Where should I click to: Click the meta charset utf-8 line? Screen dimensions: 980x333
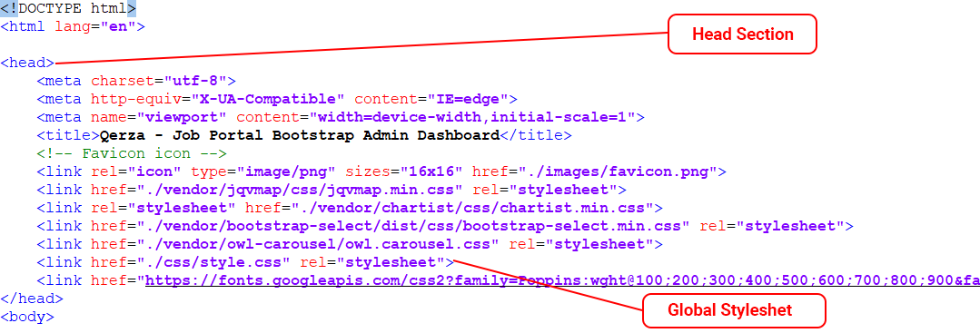[x=136, y=82]
